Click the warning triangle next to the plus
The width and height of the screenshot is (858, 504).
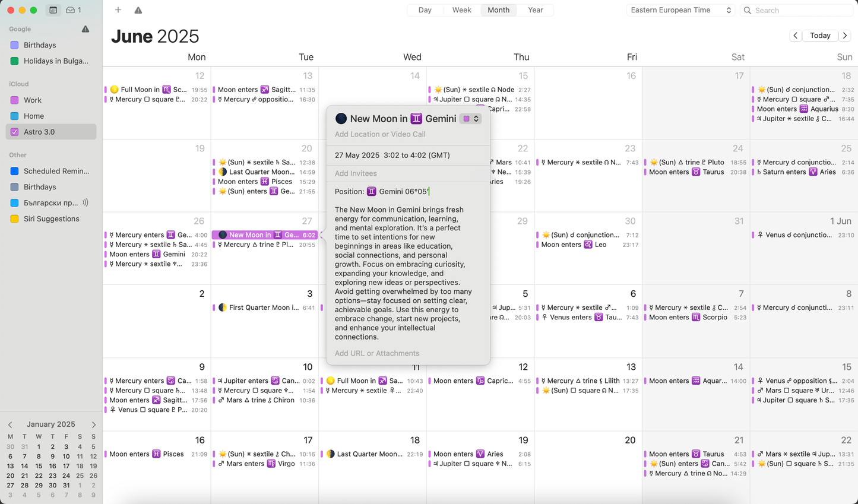click(137, 10)
